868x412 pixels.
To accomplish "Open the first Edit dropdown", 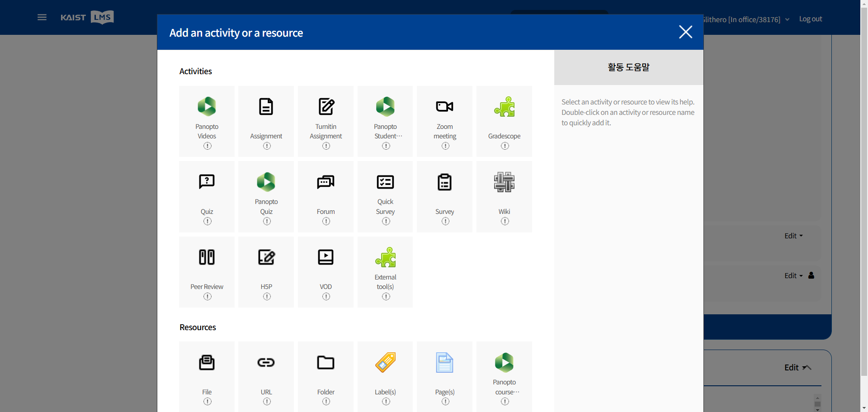I will pos(794,236).
